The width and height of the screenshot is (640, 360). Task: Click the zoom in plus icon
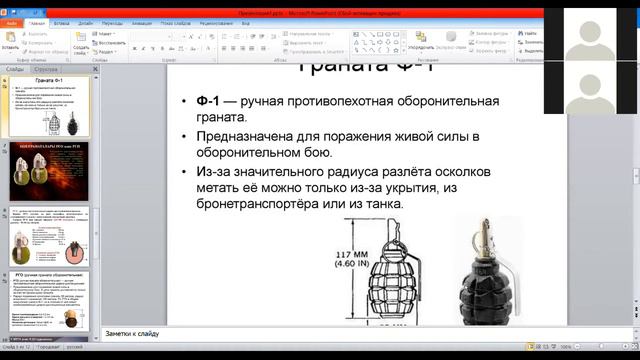tap(625, 347)
